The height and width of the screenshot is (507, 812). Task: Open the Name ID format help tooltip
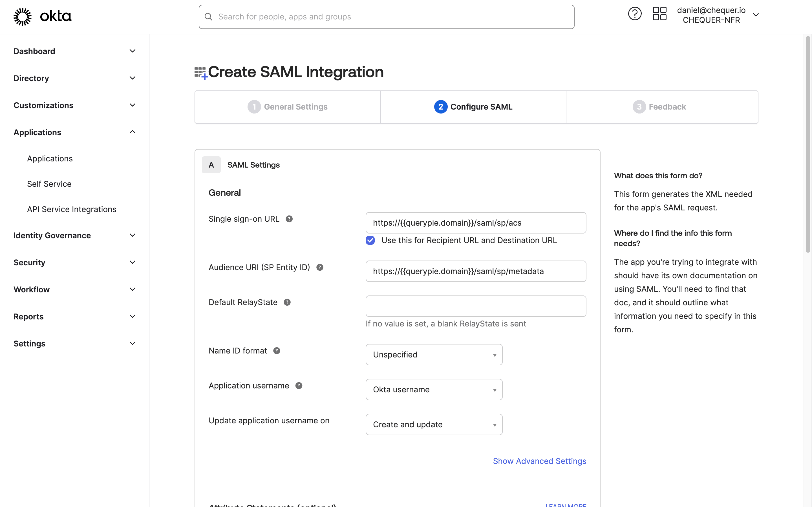[277, 350]
